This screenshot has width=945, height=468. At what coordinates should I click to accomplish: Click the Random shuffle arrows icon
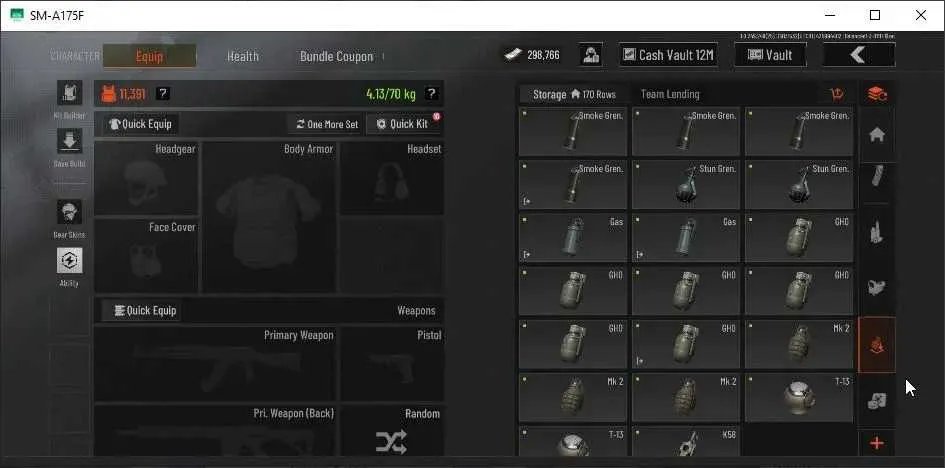pyautogui.click(x=391, y=443)
